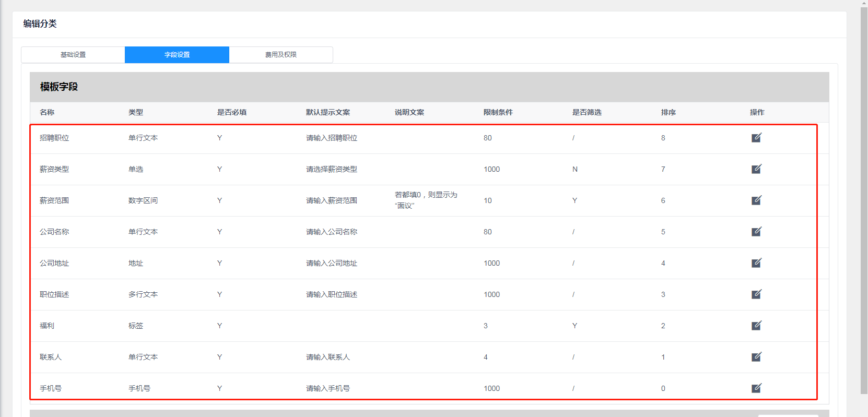Click the 薪资类型 name cell
The width and height of the screenshot is (868, 417).
[54, 169]
